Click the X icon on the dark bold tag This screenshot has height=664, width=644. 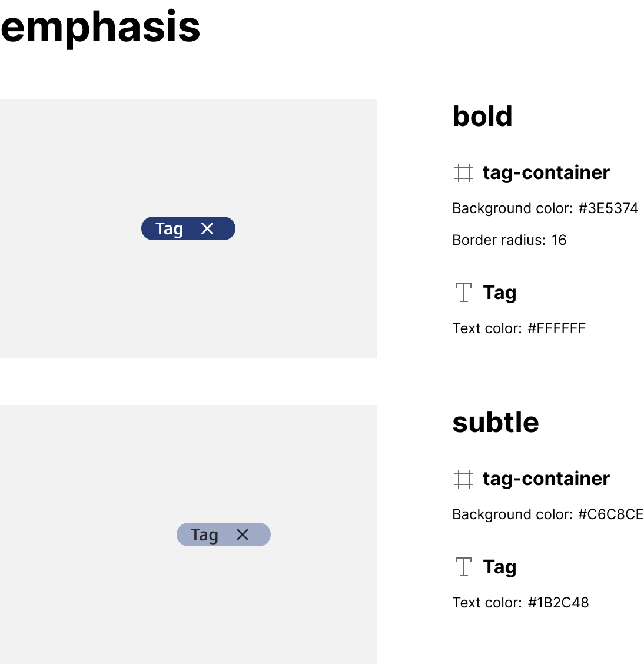(207, 228)
